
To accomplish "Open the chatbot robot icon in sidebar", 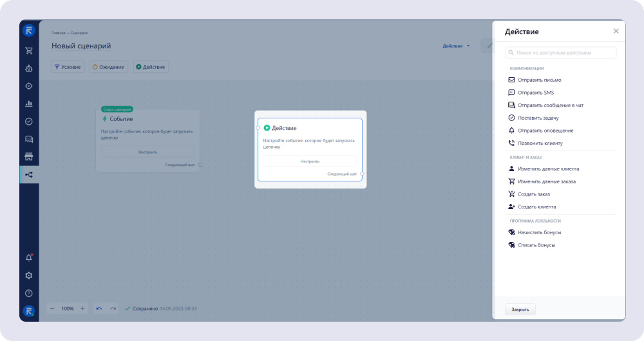I will (29, 68).
